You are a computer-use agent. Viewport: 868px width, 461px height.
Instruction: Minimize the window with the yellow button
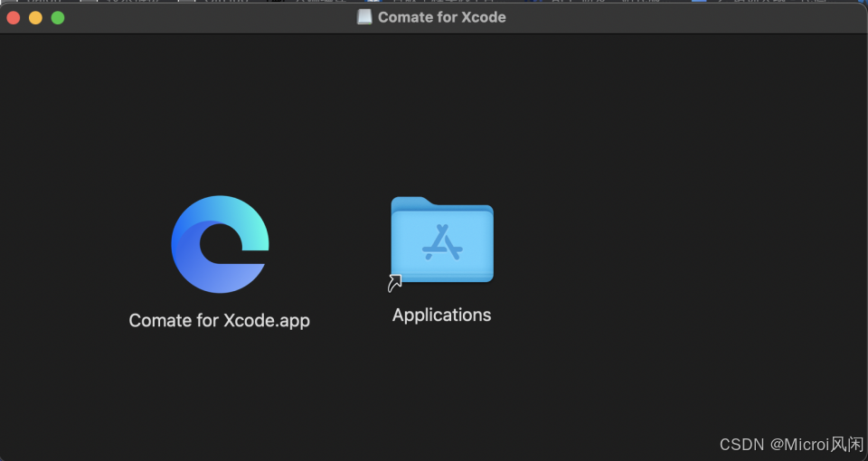pos(35,18)
